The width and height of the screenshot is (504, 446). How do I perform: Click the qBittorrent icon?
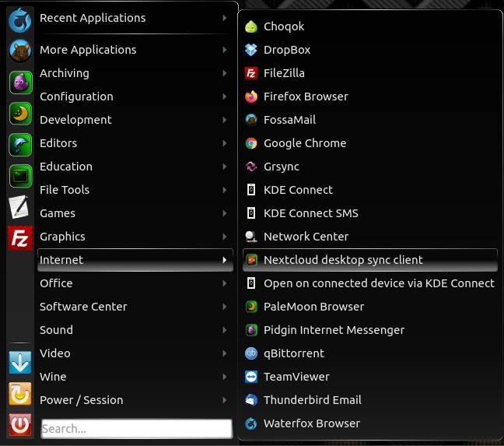point(251,353)
